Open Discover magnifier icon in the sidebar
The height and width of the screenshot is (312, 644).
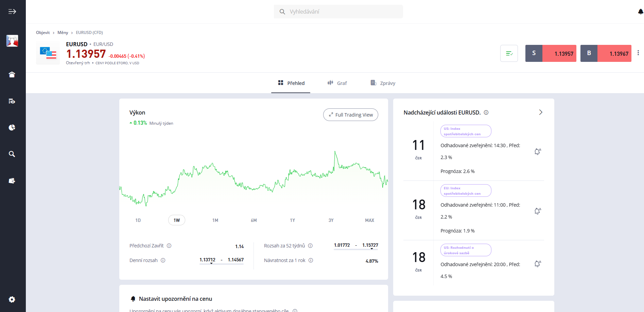12,154
